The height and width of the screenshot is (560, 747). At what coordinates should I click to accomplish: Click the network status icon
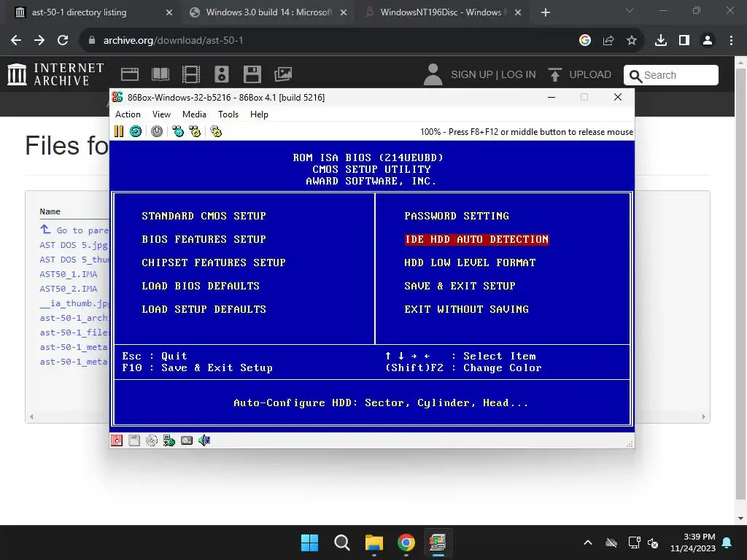[169, 440]
